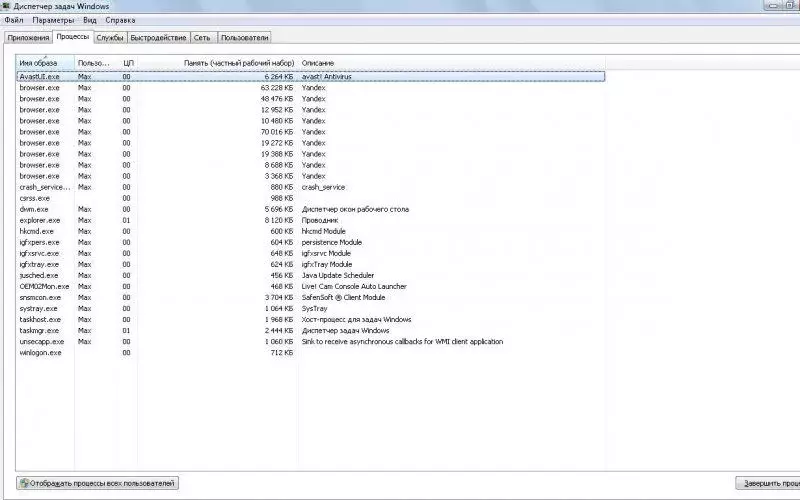Select browser.exe using 70 016 КБ
The height and width of the screenshot is (500, 800).
[x=310, y=132]
